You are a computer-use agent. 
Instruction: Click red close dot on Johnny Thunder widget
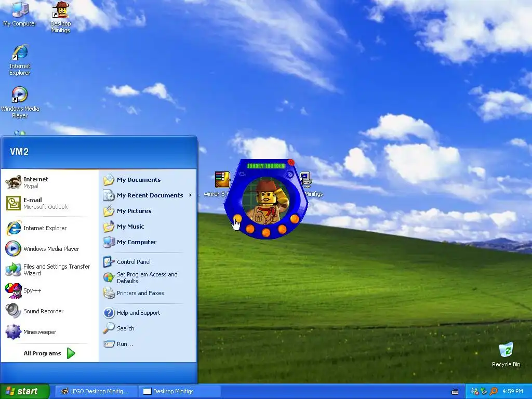[x=291, y=162]
